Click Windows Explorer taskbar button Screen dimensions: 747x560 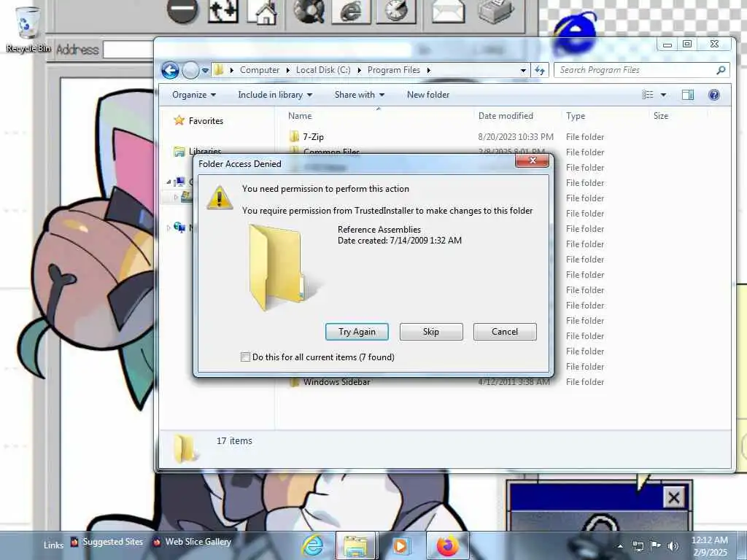coord(356,545)
